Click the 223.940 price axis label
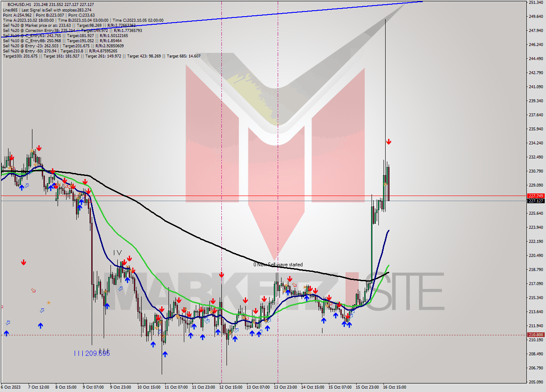Image resolution: width=546 pixels, height=392 pixels. click(x=535, y=227)
